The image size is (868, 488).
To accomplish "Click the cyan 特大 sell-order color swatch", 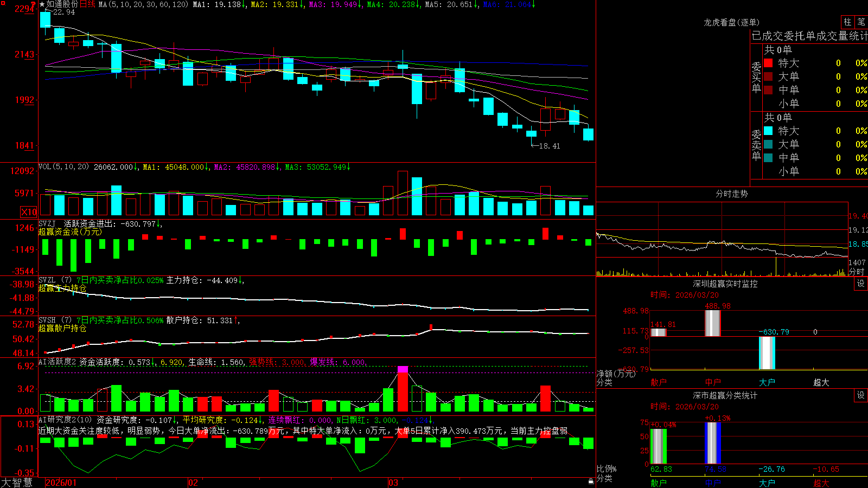I will click(768, 131).
